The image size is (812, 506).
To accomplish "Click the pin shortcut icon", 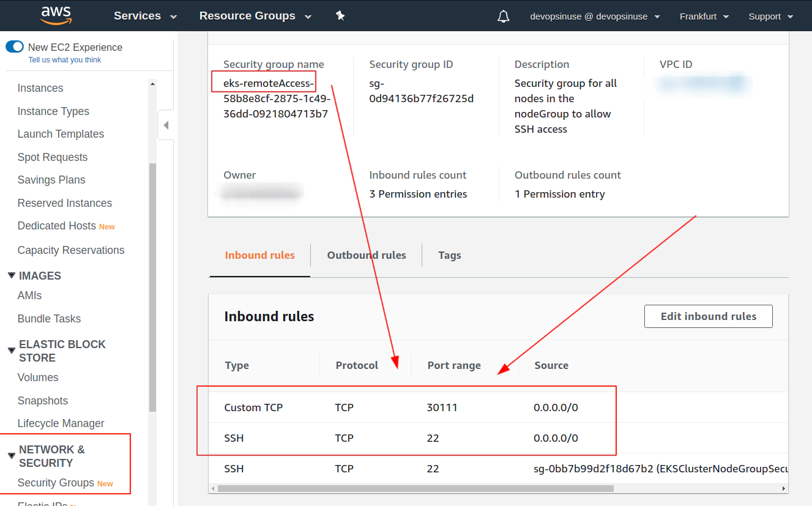I will (340, 16).
